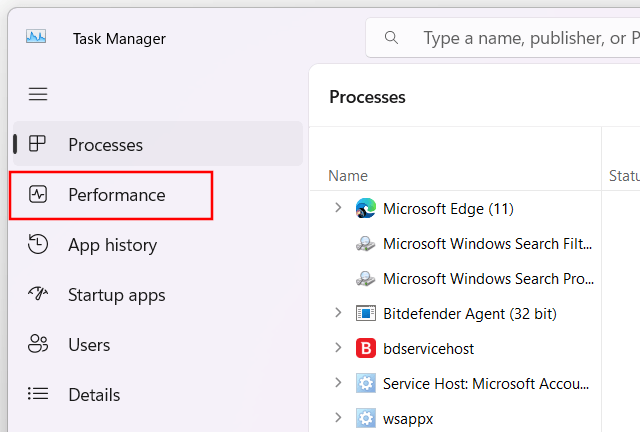The height and width of the screenshot is (432, 640).
Task: Sort processes by the Name column
Action: pyautogui.click(x=348, y=176)
